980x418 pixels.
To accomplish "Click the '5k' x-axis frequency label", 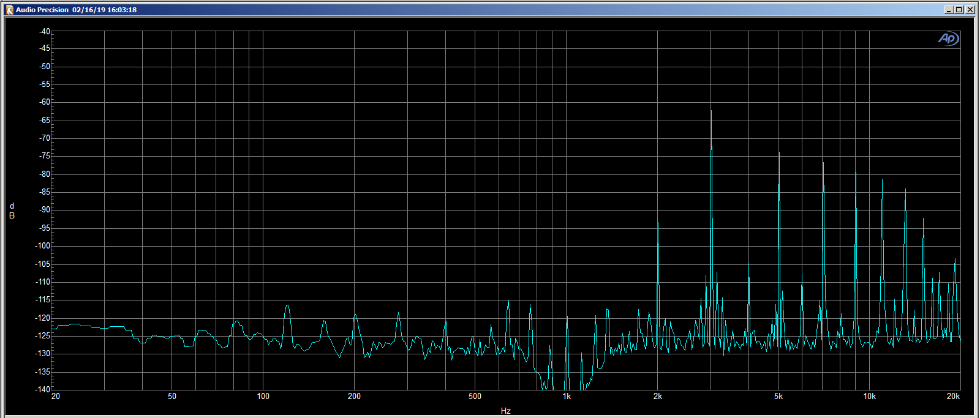I will (778, 397).
